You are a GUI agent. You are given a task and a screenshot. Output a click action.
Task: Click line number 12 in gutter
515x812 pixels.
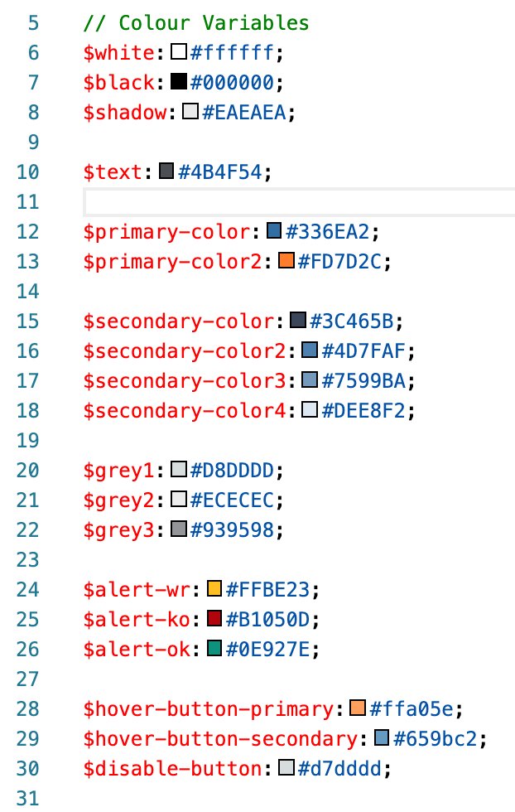(x=28, y=231)
